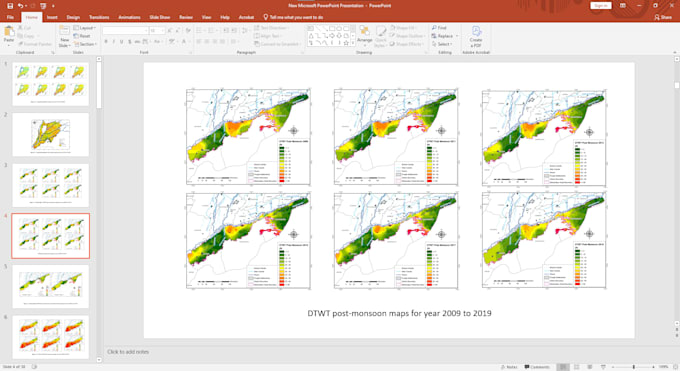Click Create a PDF icon
The width and height of the screenshot is (680, 371).
(476, 36)
